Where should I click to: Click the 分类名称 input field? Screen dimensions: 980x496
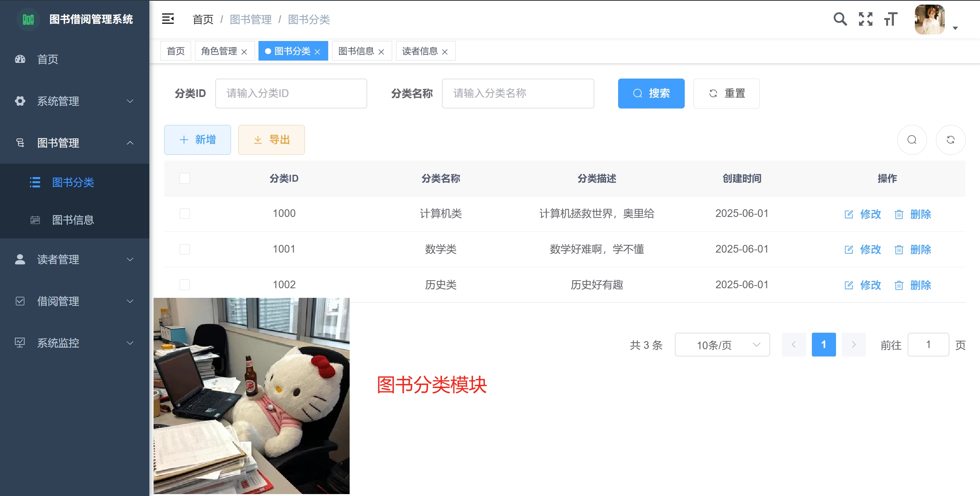(518, 93)
